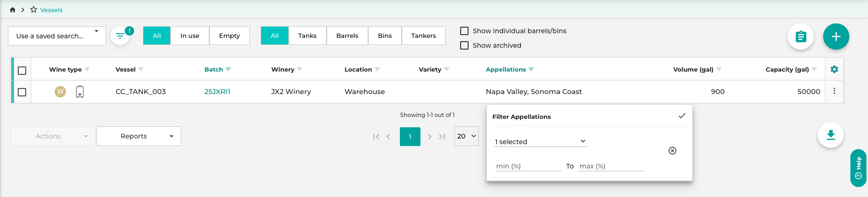Download the vessel list

point(831,135)
